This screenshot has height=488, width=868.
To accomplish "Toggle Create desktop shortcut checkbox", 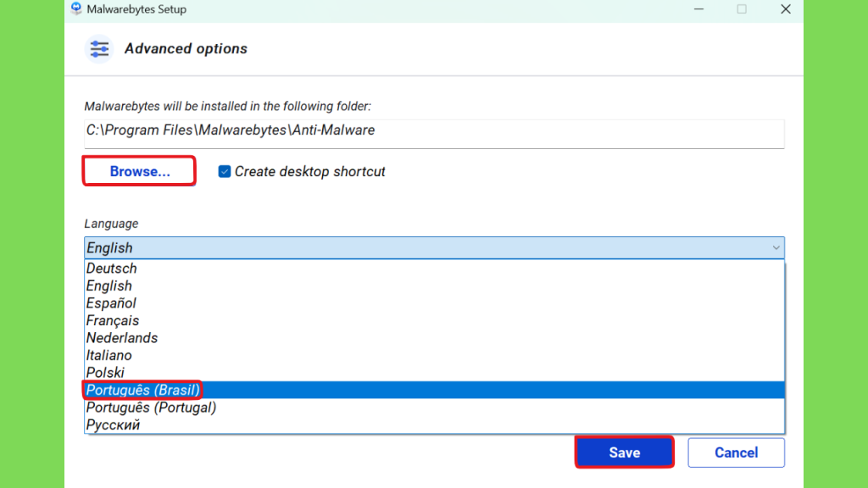I will [x=224, y=171].
